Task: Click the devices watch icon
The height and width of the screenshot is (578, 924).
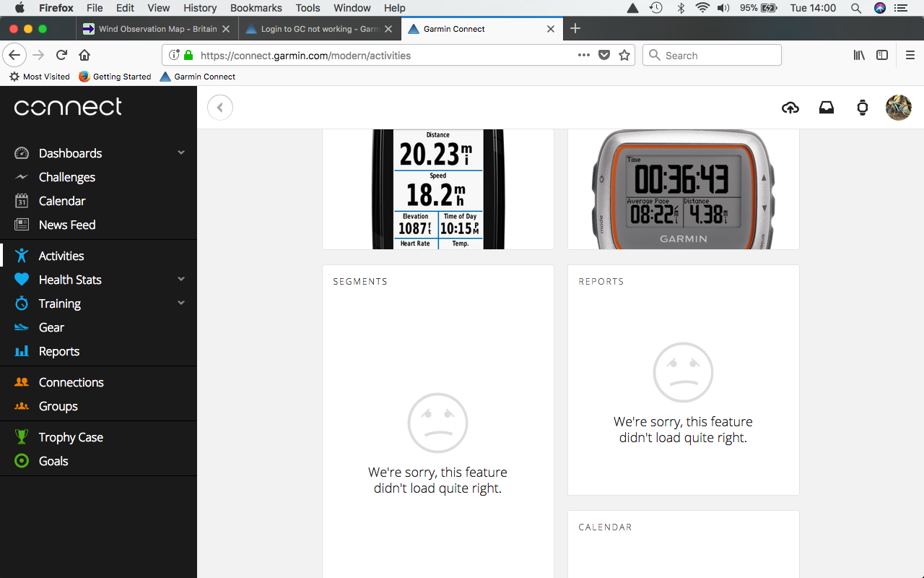Action: (863, 108)
